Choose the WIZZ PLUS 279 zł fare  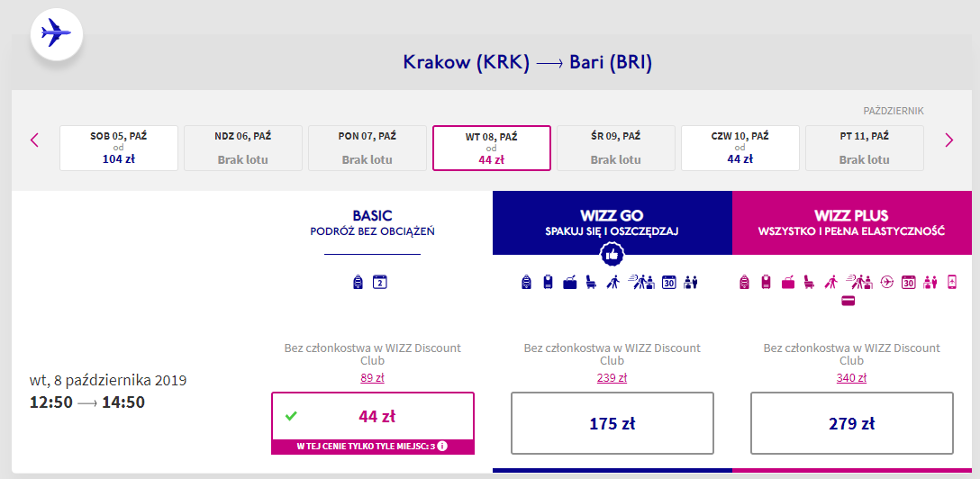(x=851, y=423)
